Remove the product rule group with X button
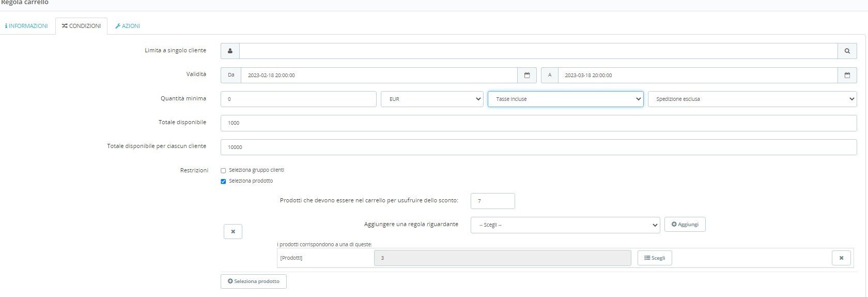Screen dimensions: 868x297 pyautogui.click(x=233, y=231)
